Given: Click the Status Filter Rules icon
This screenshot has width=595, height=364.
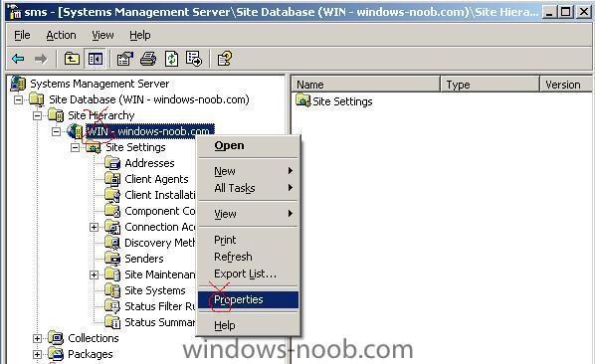Looking at the screenshot, I should [x=112, y=306].
